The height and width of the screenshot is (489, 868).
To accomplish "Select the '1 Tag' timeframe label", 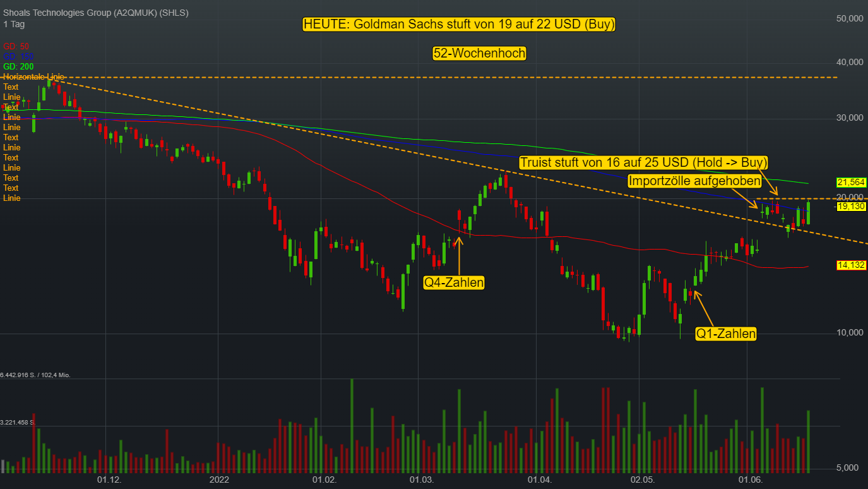I will click(13, 24).
